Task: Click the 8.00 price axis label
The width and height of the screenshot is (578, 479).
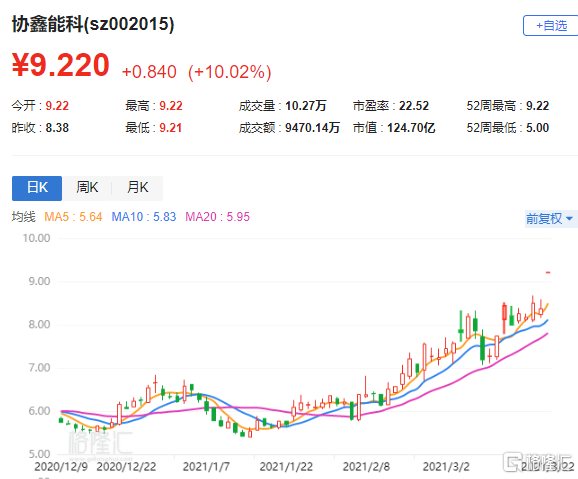Action: (39, 324)
